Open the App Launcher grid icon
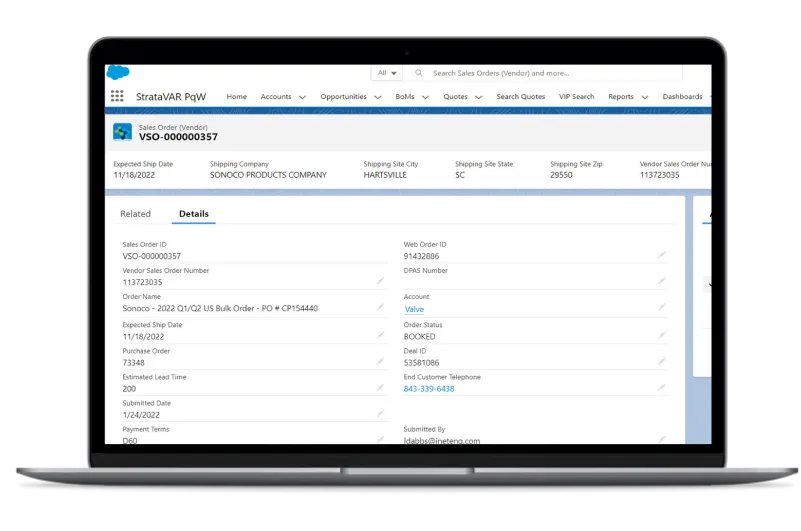This screenshot has width=801, height=531. (x=117, y=96)
